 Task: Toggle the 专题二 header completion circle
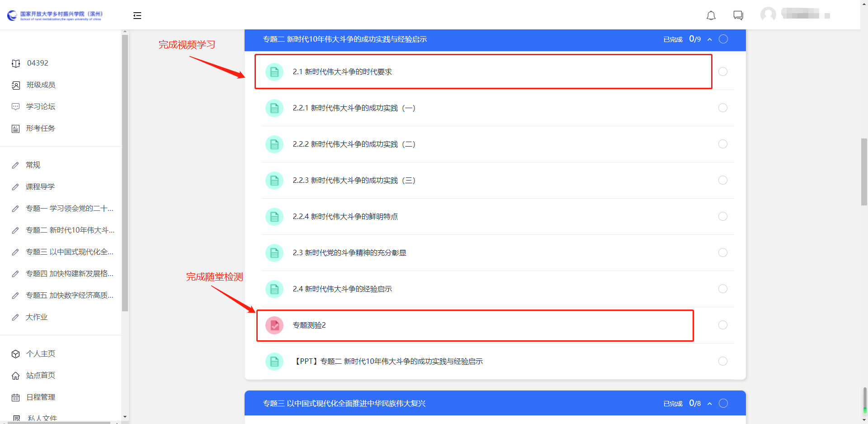click(723, 39)
